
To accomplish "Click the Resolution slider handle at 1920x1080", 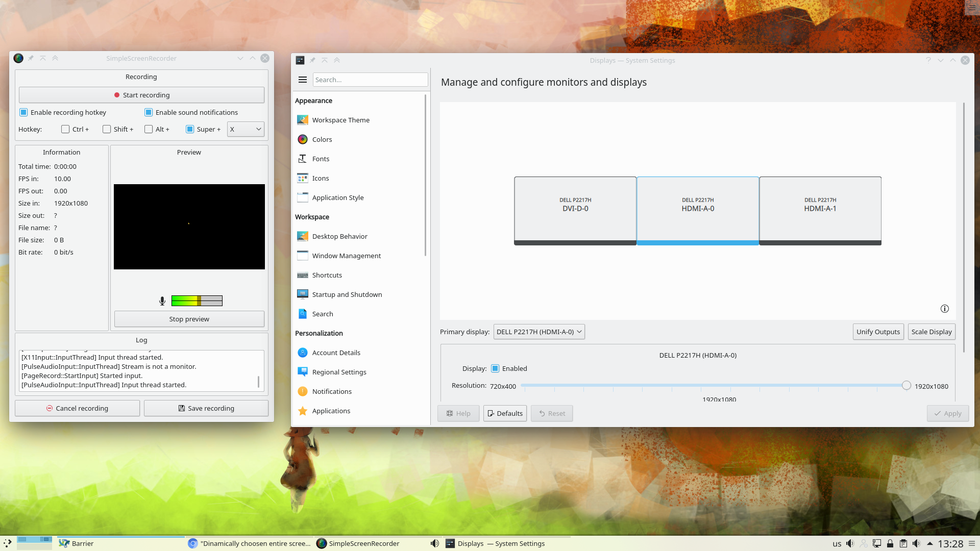I will [906, 386].
